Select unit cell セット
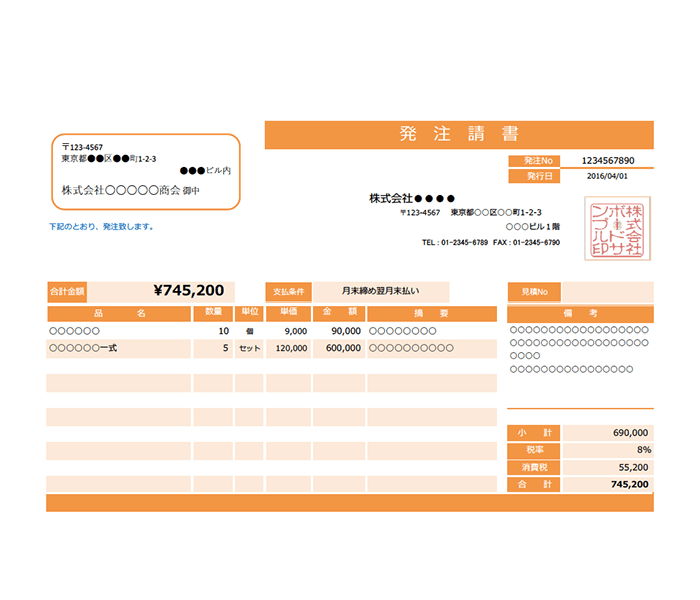The image size is (700, 600). tap(249, 349)
